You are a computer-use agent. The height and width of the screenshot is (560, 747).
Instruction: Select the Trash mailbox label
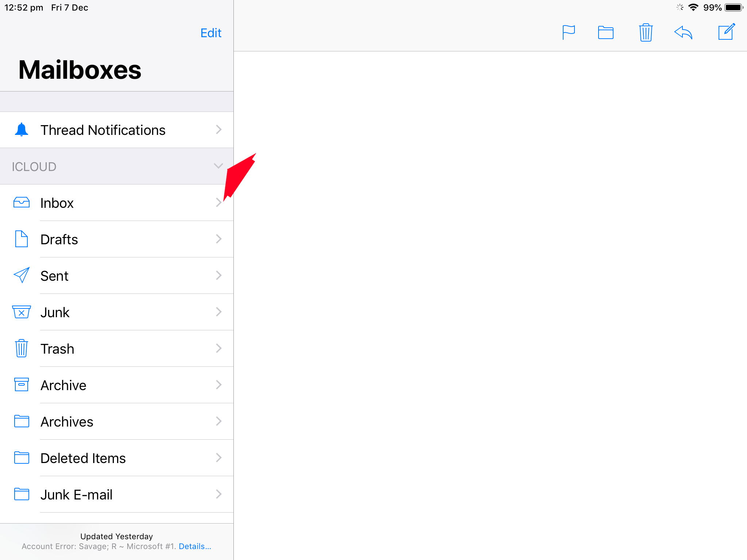point(57,349)
